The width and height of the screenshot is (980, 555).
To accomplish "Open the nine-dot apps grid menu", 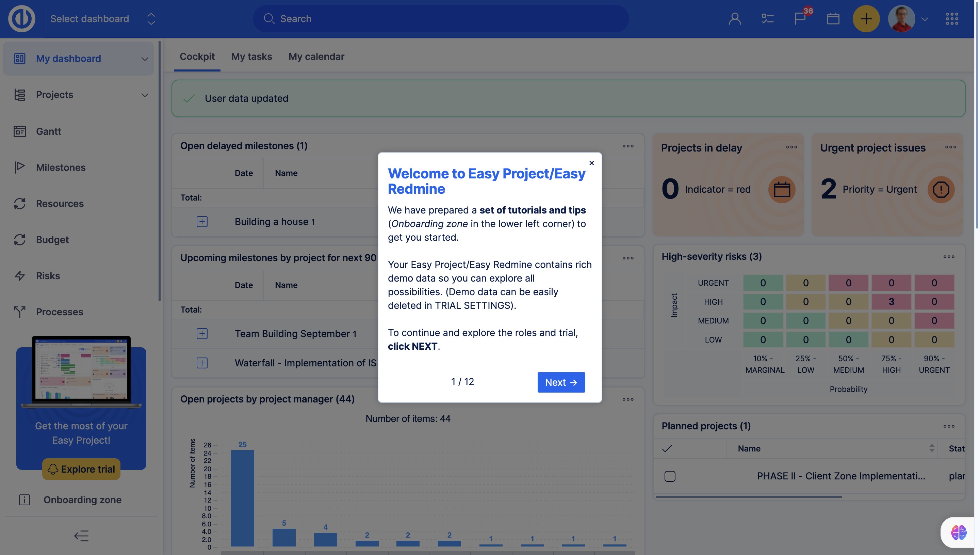I will point(952,19).
